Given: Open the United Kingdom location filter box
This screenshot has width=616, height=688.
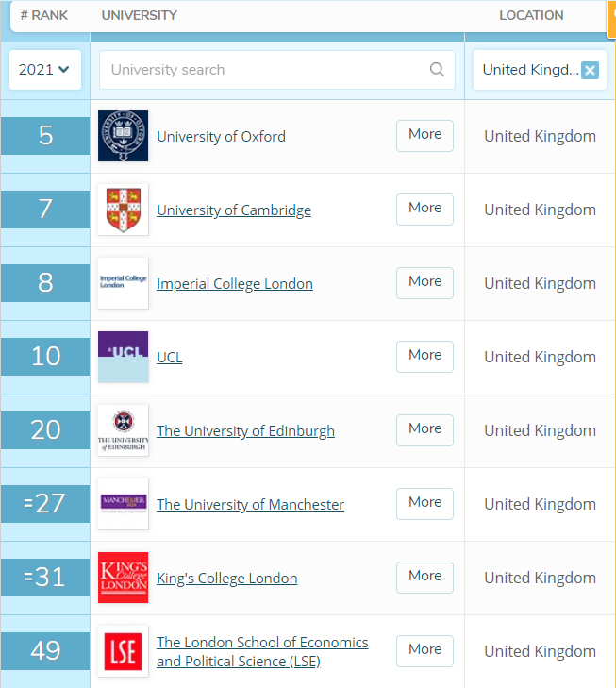Looking at the screenshot, I should pos(540,70).
